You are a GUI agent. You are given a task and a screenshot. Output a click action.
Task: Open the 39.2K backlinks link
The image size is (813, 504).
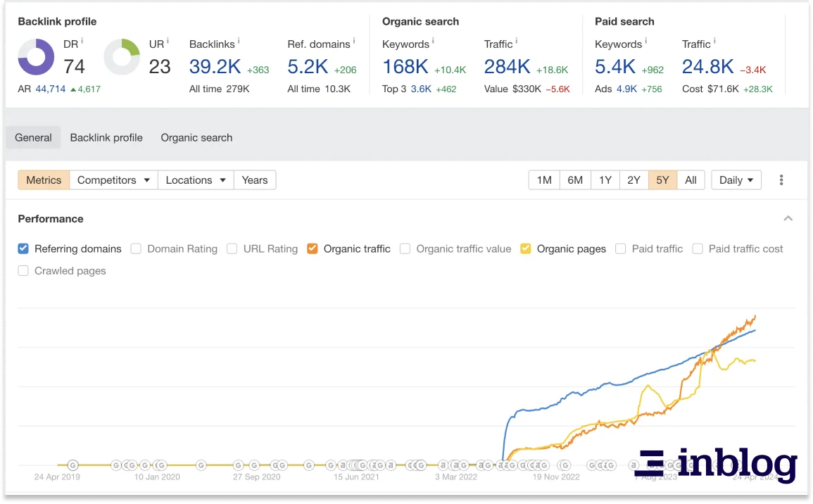(x=215, y=67)
